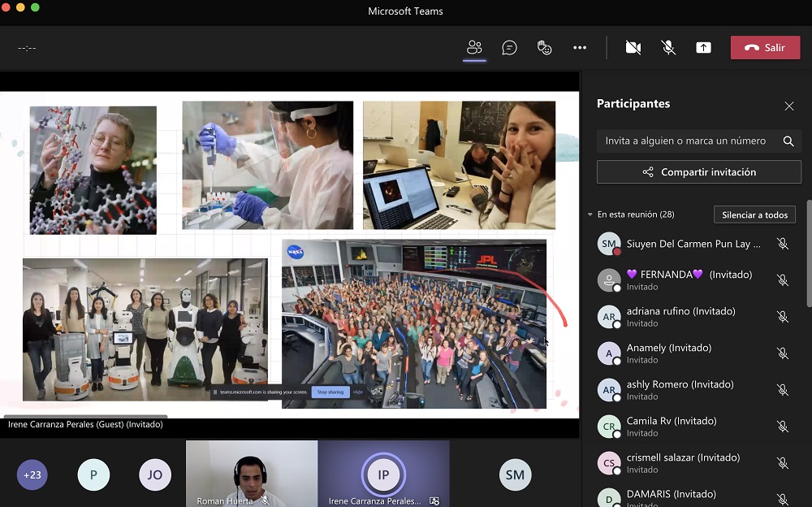
Task: Leave meeting with Salir button
Action: click(x=766, y=48)
